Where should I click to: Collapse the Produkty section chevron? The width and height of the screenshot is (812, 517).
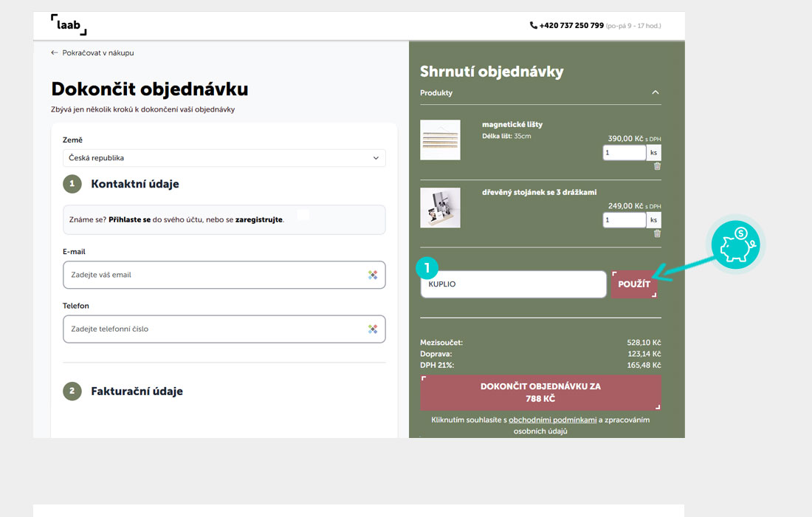656,93
